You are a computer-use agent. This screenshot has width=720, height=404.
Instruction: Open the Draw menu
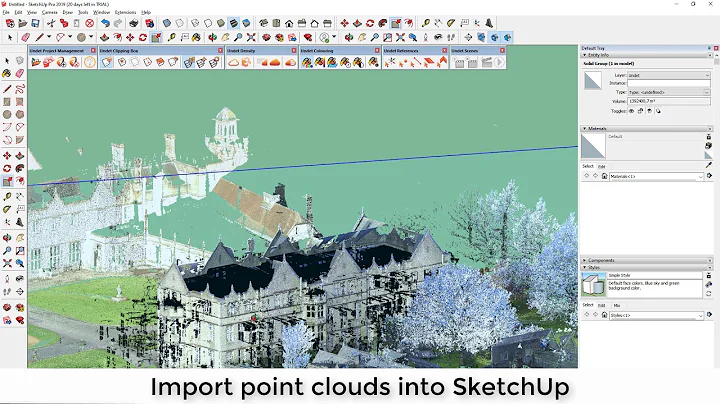(x=68, y=12)
